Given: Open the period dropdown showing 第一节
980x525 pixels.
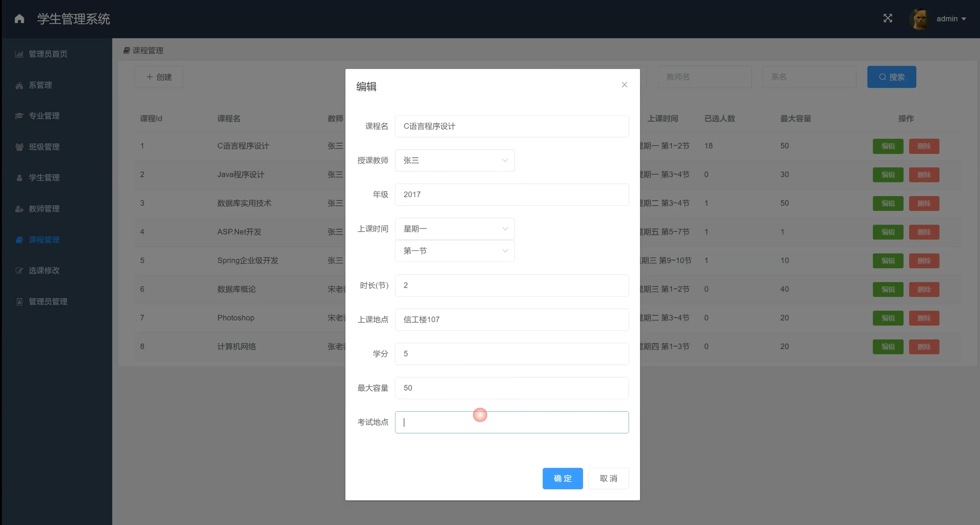Looking at the screenshot, I should tap(454, 251).
